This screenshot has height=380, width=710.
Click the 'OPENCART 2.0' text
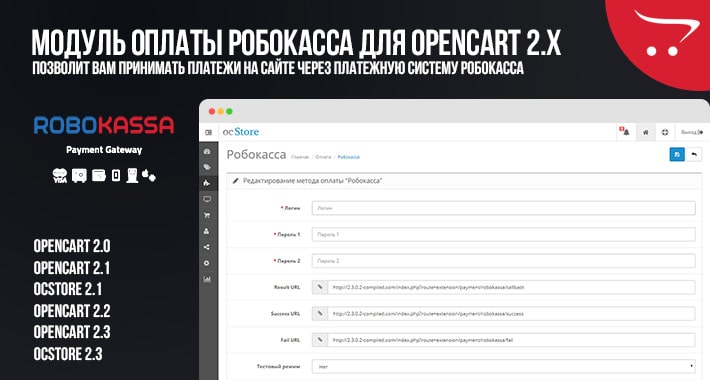tap(72, 246)
